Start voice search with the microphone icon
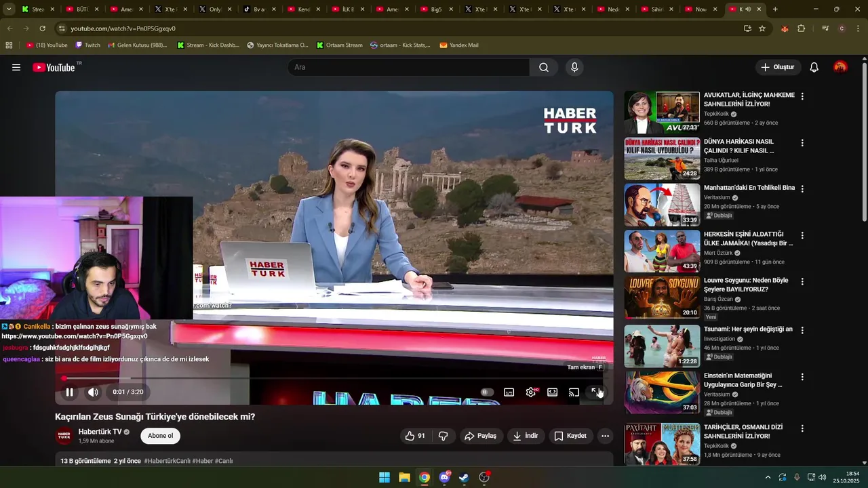This screenshot has height=488, width=868. [574, 67]
